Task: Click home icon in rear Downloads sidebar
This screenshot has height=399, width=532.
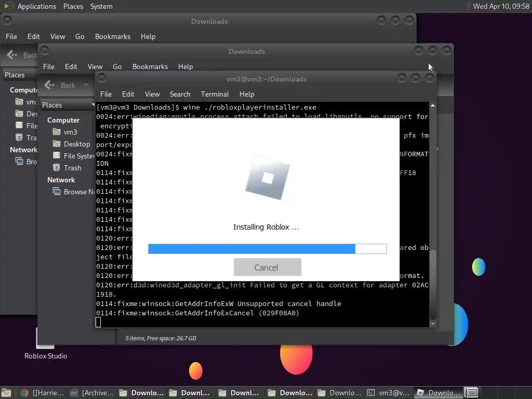Action: (19, 101)
